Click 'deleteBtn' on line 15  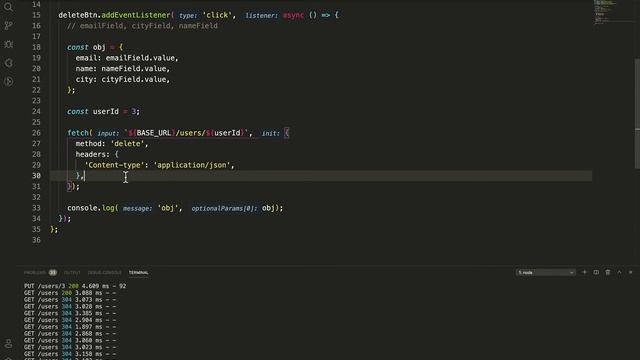coord(78,15)
